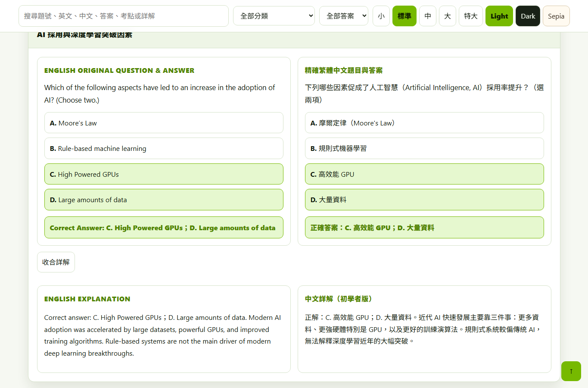Screen dimensions: 588x388
Task: Click the Chinese question text 下列哪些因素
Action: [424, 94]
